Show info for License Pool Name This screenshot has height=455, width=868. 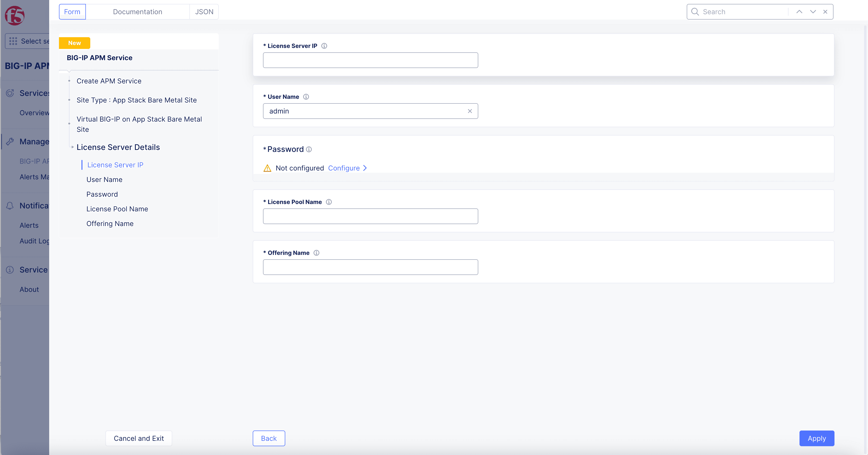coord(329,202)
